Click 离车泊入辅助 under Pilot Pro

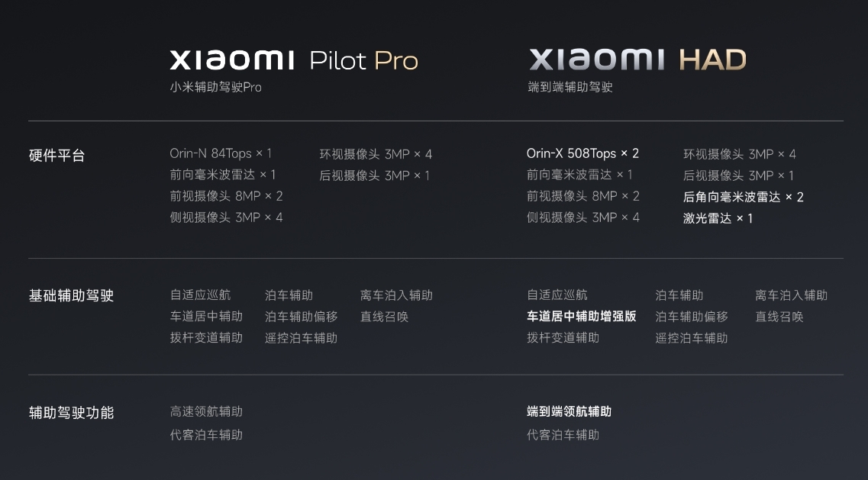pos(396,295)
